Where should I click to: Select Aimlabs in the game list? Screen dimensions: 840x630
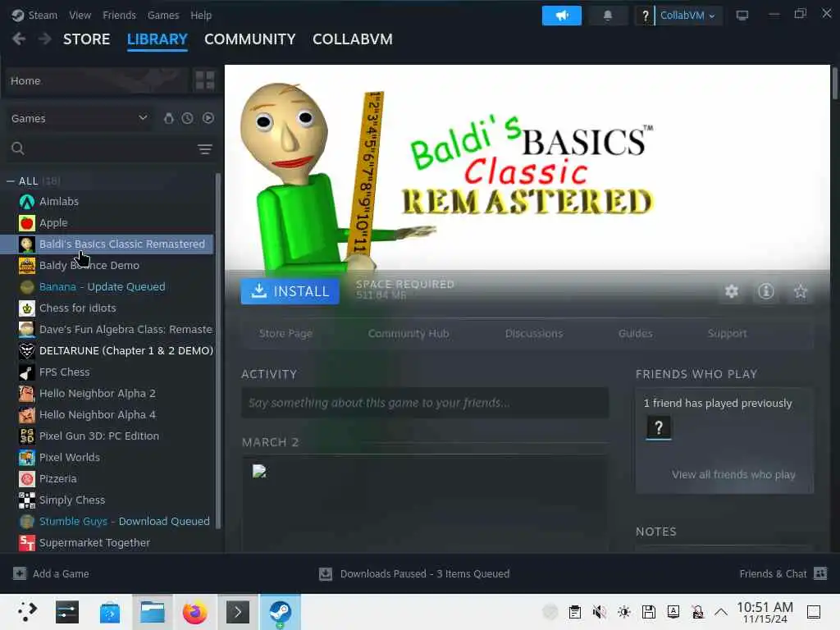[x=107, y=202]
